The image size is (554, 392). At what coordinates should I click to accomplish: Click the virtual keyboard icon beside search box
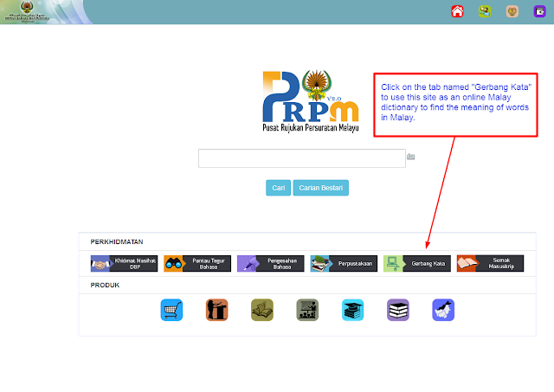(x=410, y=157)
